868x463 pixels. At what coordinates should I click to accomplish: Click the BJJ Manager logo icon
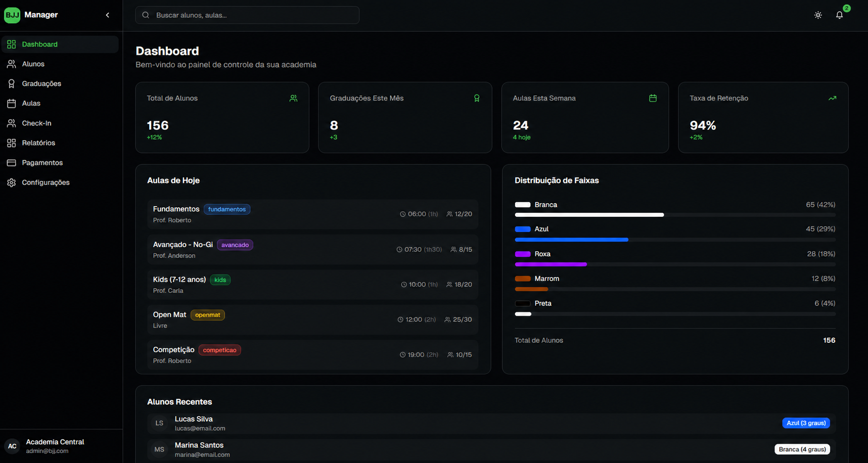click(12, 15)
